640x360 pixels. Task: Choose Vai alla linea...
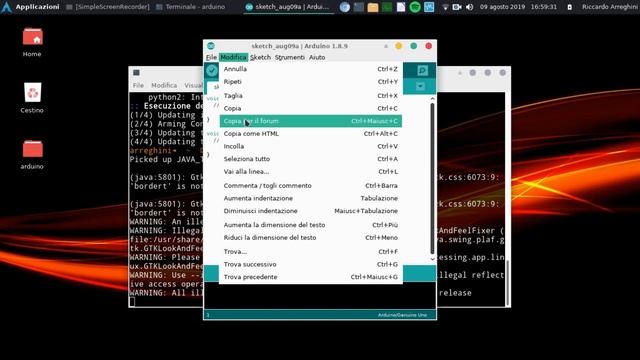coord(311,171)
